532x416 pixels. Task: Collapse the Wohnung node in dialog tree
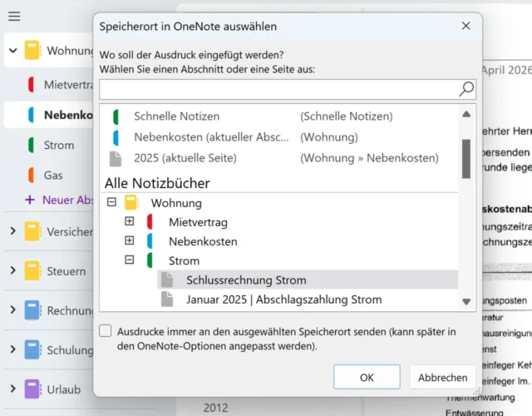(111, 202)
